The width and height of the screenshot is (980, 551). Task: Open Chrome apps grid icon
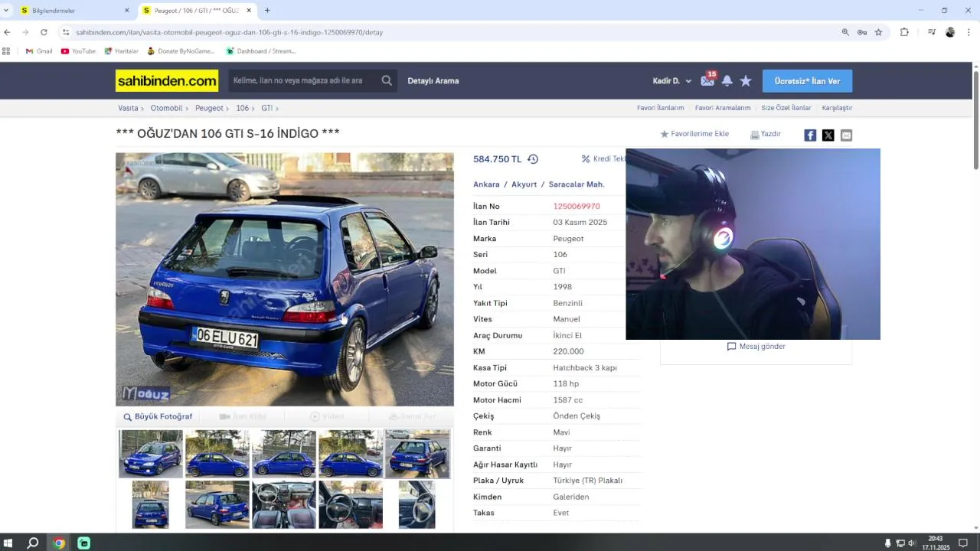pos(6,51)
